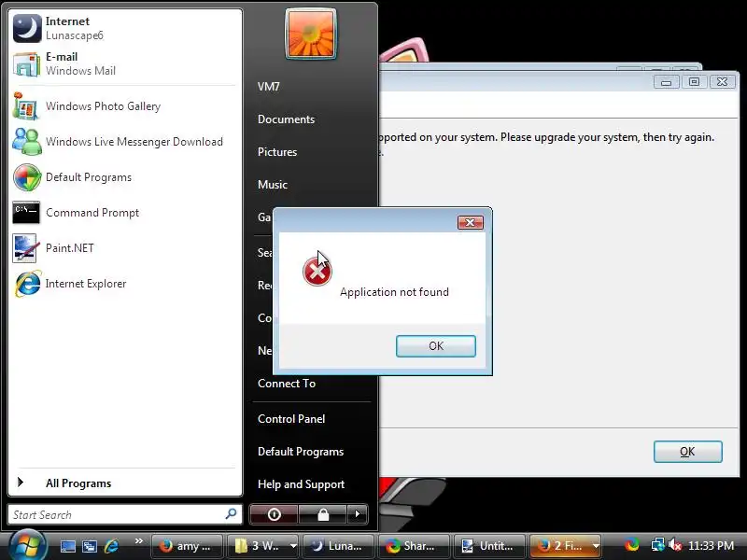Expand the 2 Fi... taskbar group arrow
Screen dimensions: 747x560
point(596,546)
